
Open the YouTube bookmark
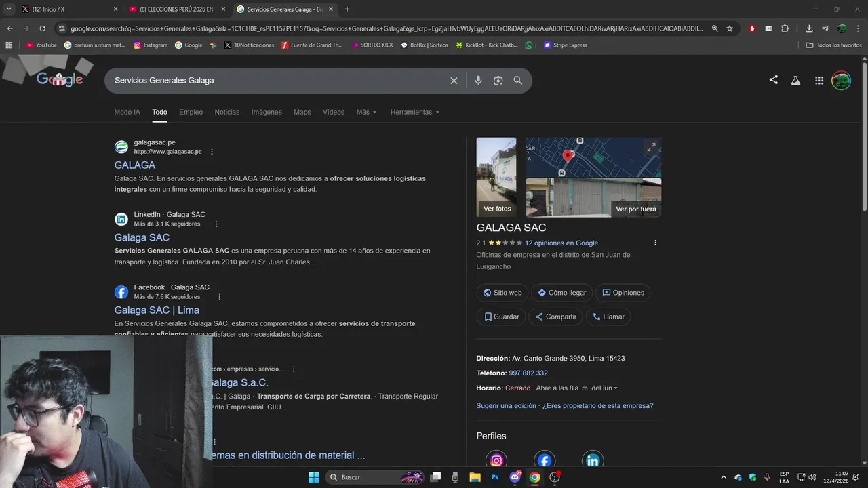tap(41, 45)
